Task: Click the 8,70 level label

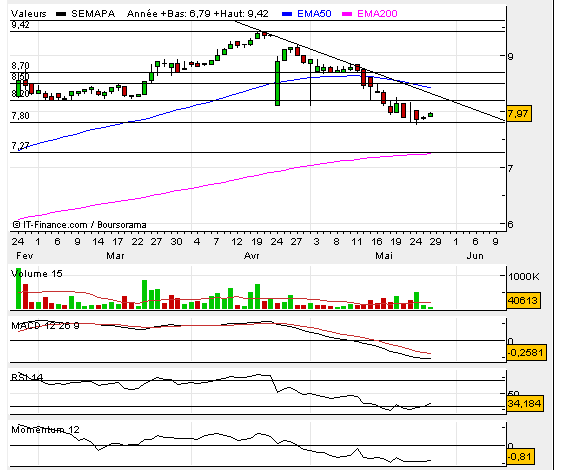Action: point(20,66)
